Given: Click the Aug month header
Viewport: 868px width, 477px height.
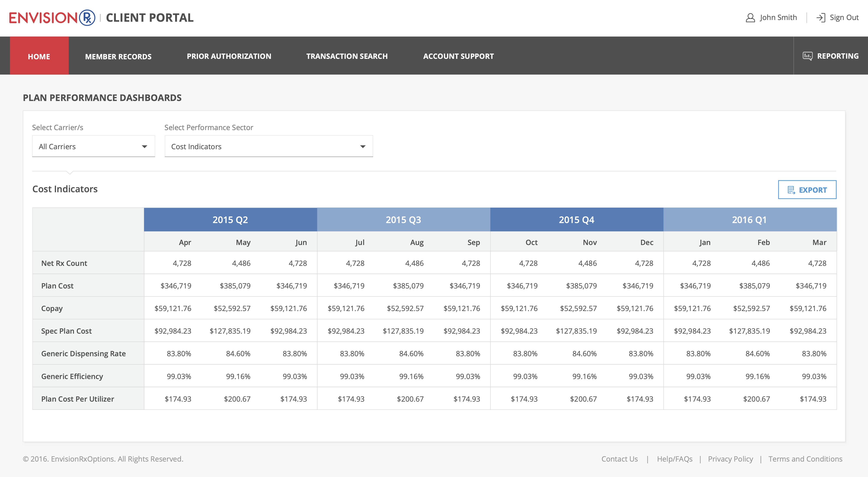Looking at the screenshot, I should click(417, 242).
